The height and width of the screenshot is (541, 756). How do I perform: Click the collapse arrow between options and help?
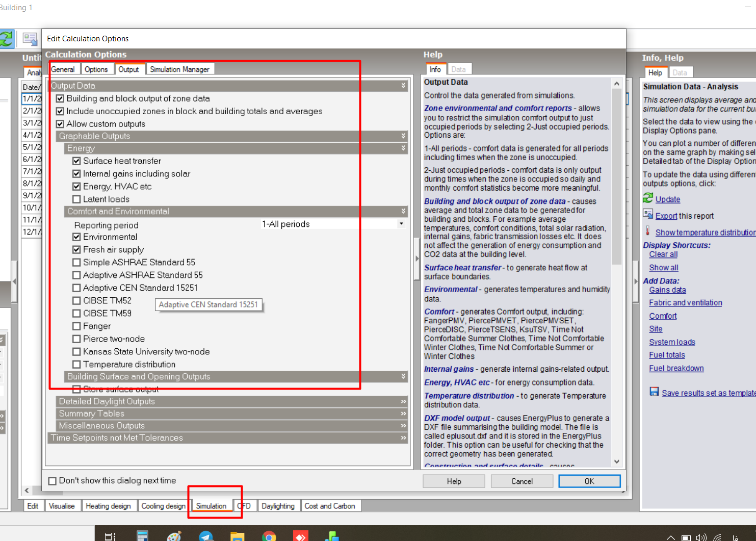coord(417,259)
